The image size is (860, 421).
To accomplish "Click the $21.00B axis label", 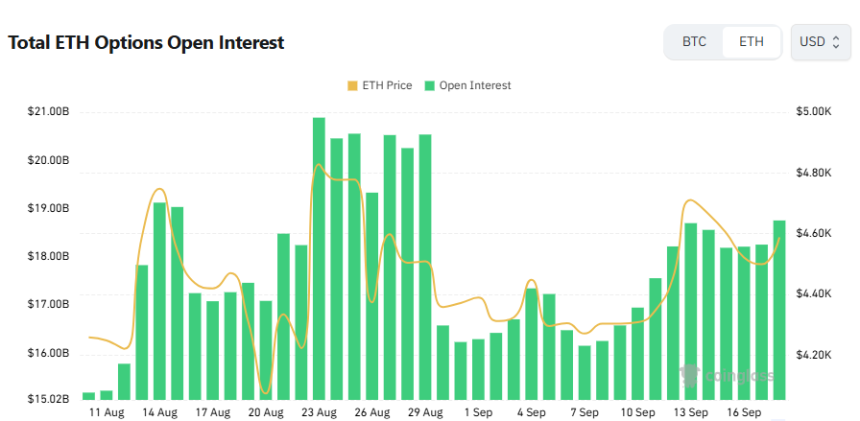I will (x=48, y=112).
